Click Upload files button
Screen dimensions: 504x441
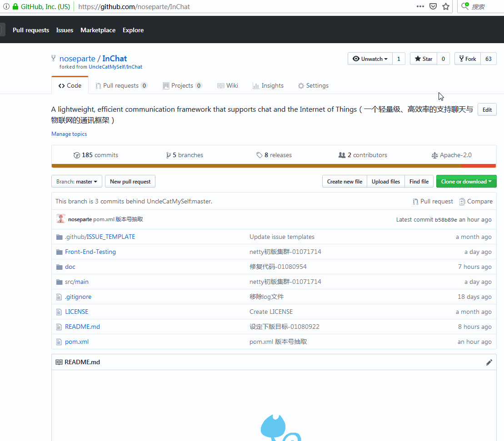point(386,182)
